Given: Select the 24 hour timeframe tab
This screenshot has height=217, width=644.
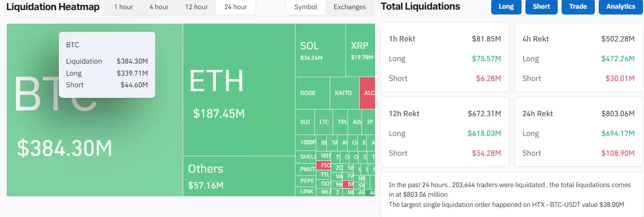Looking at the screenshot, I should 235,7.
